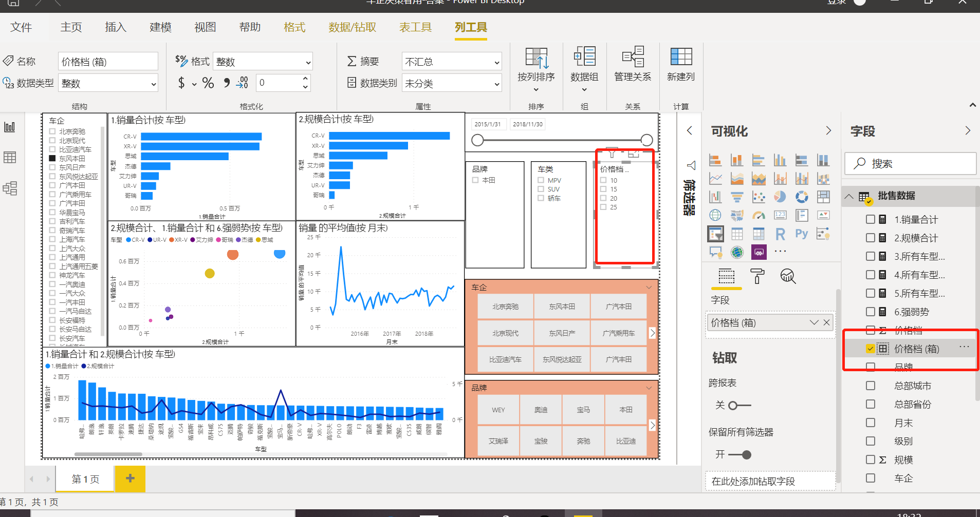Viewport: 980px width, 517px height.
Task: Toggle the 跨报表 switch on
Action: pyautogui.click(x=739, y=406)
